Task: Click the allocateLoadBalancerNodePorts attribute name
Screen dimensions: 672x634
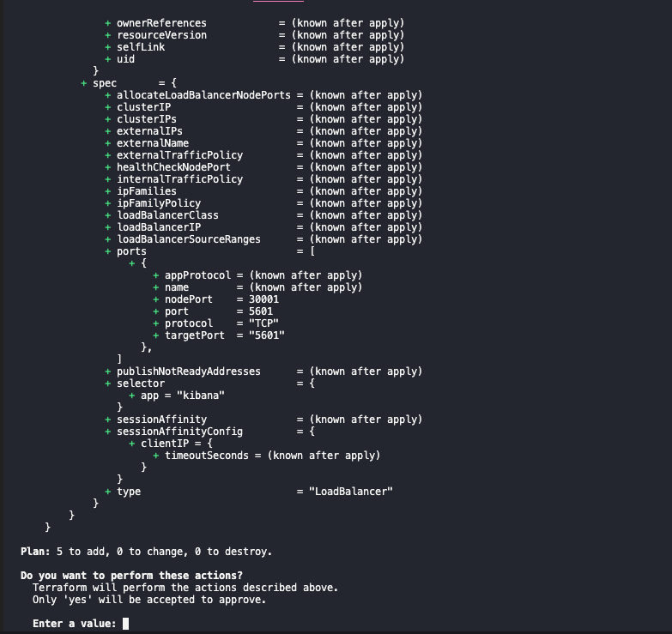Action: (x=203, y=95)
